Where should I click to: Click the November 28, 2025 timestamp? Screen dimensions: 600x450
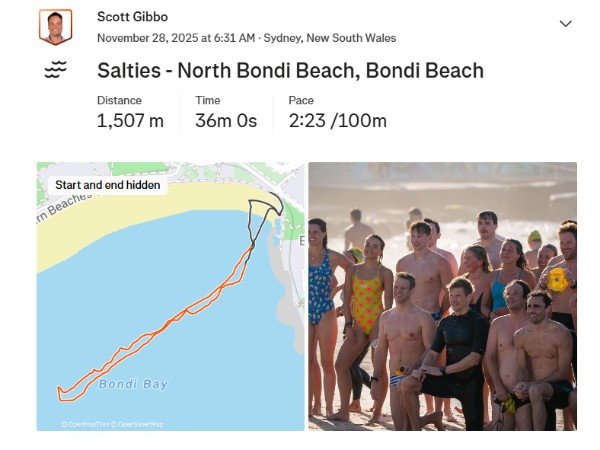176,38
